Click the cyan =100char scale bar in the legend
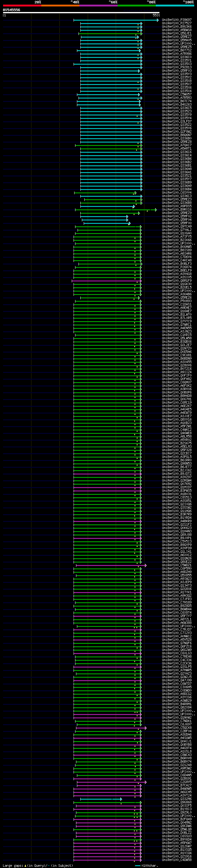The image size is (197, 868). [x=138, y=866]
